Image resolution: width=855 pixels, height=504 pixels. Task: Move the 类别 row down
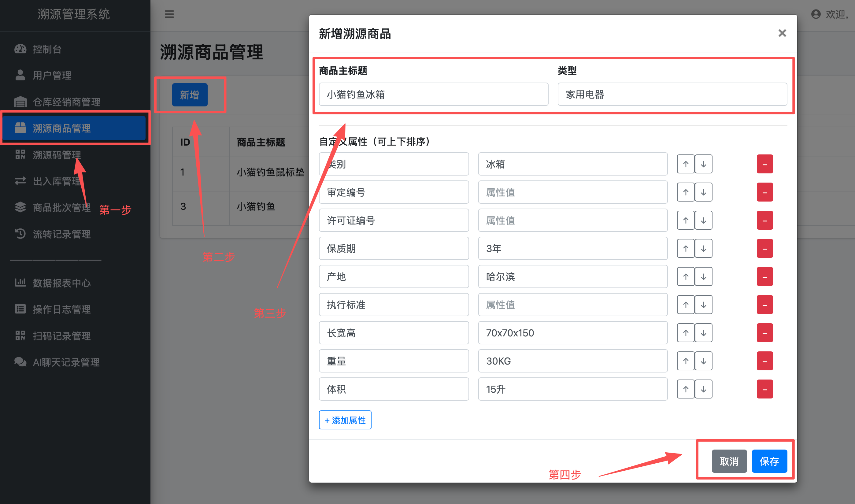pyautogui.click(x=703, y=164)
